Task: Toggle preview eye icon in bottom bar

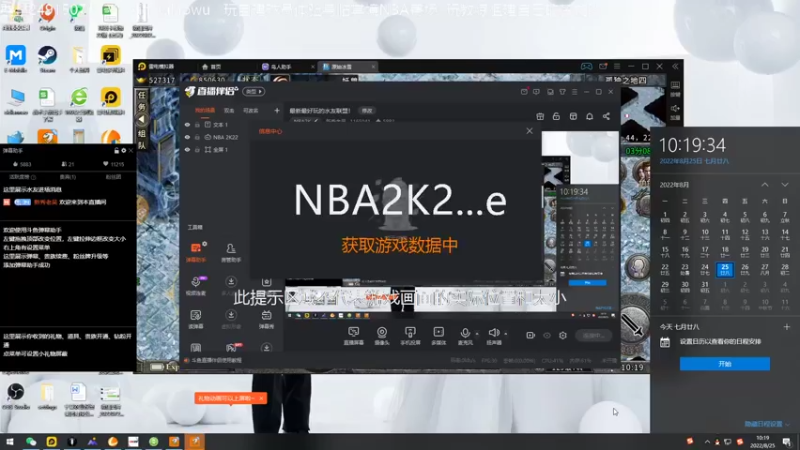Action: click(x=546, y=335)
